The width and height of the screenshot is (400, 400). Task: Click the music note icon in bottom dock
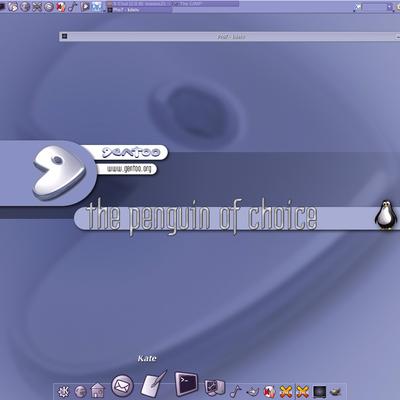click(x=235, y=391)
